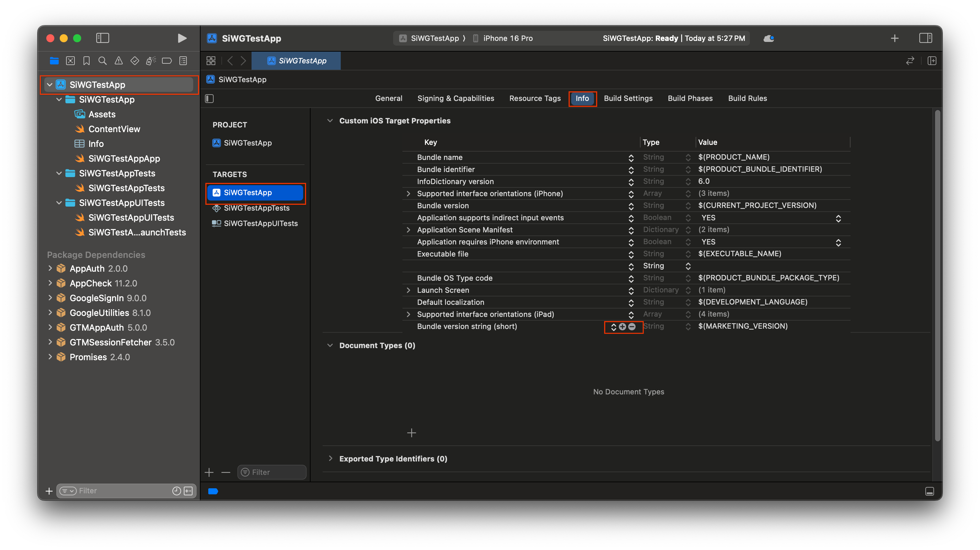Open the Type dropdown for Bundle name
The height and width of the screenshot is (550, 980).
click(x=688, y=157)
